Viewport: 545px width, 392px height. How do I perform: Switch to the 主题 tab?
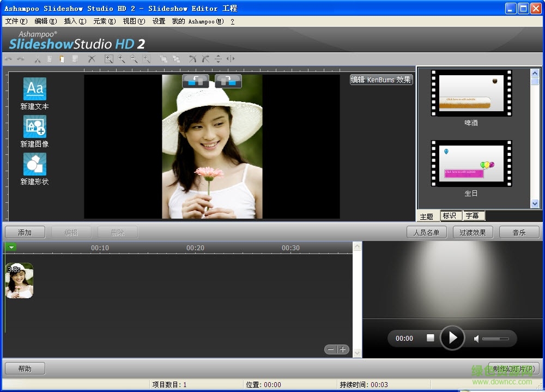[427, 215]
